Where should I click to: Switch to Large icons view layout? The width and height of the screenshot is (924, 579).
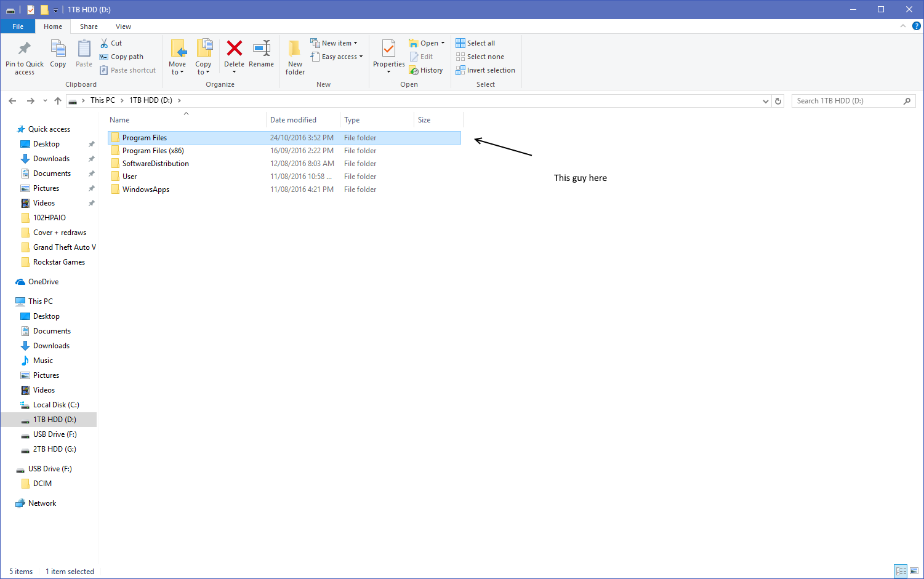(914, 571)
